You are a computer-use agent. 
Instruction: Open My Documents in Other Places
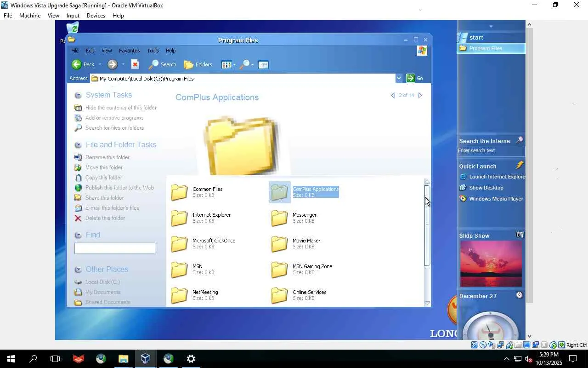pos(103,292)
